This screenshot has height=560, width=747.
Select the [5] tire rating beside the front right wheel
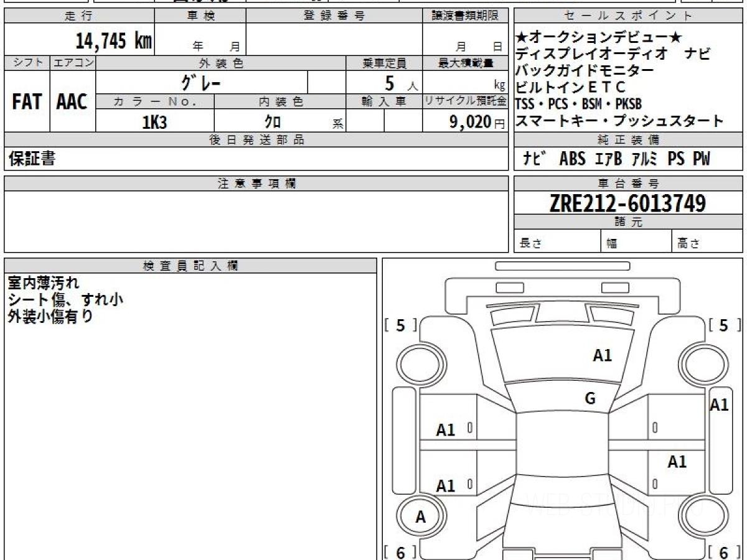point(725,325)
